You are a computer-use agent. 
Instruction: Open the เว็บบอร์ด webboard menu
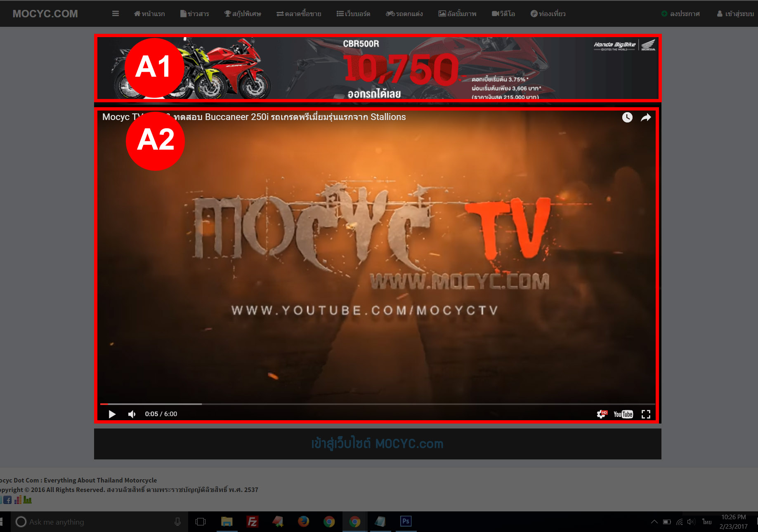[353, 14]
